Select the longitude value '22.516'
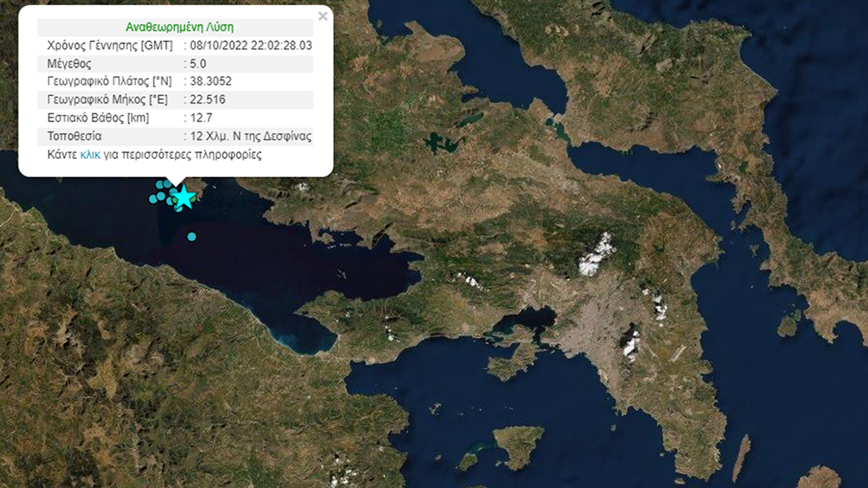The width and height of the screenshot is (868, 488). point(207,100)
